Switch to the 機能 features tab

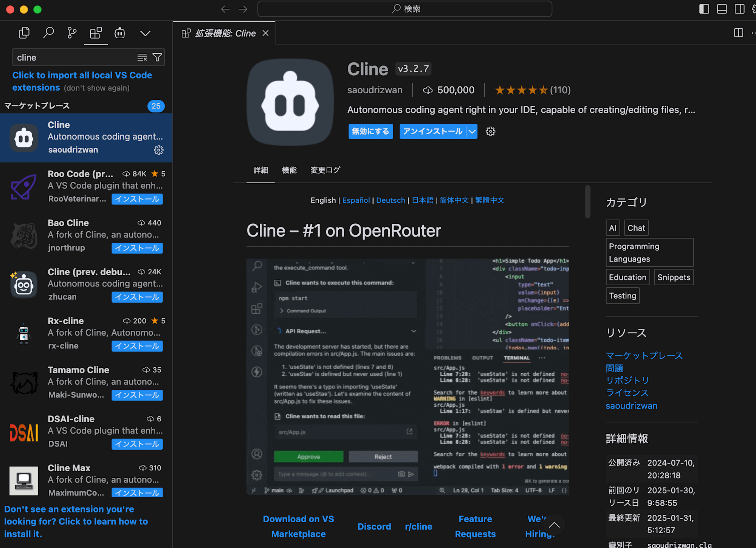point(289,170)
